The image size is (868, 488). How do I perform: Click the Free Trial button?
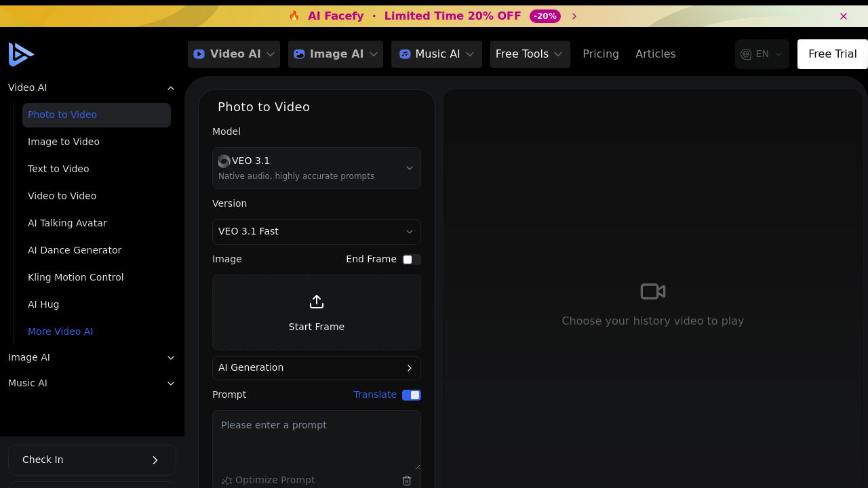(832, 54)
